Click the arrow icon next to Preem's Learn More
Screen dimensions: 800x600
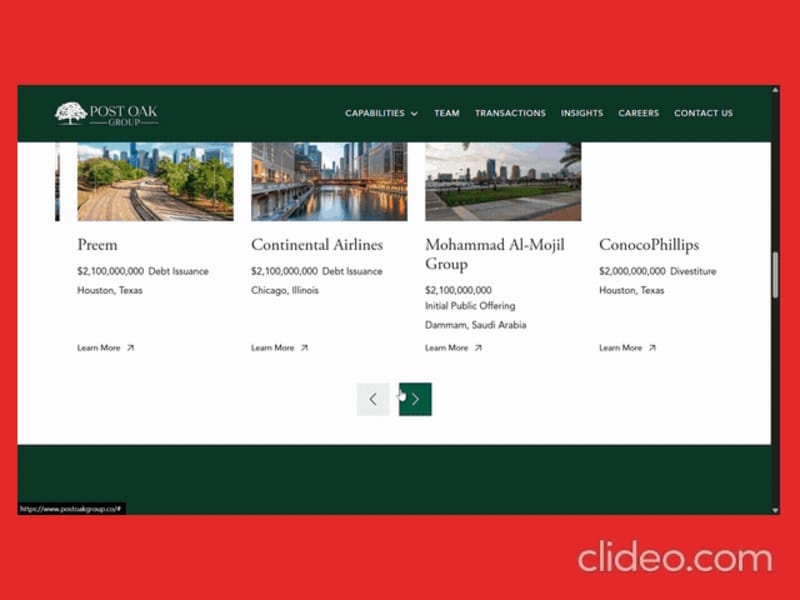(130, 348)
